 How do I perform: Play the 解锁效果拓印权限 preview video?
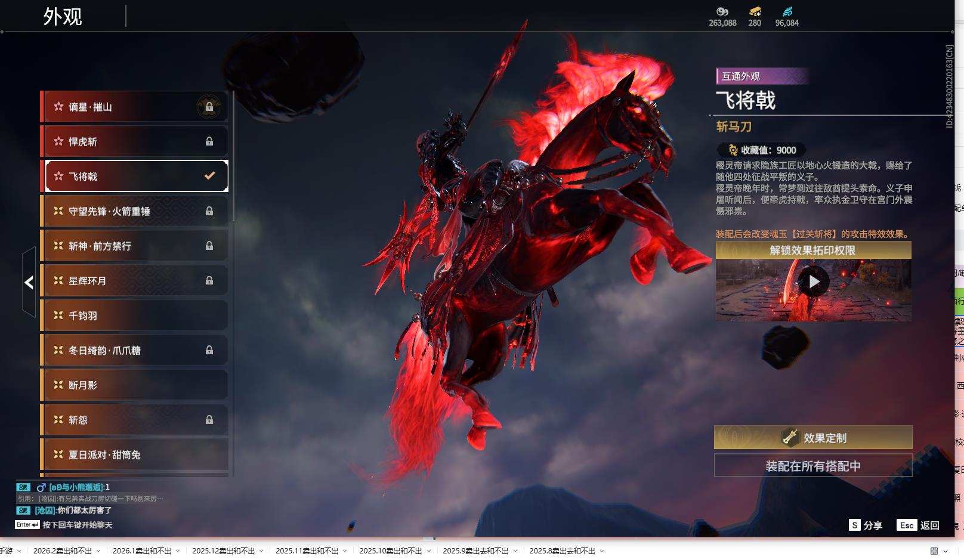click(x=814, y=281)
